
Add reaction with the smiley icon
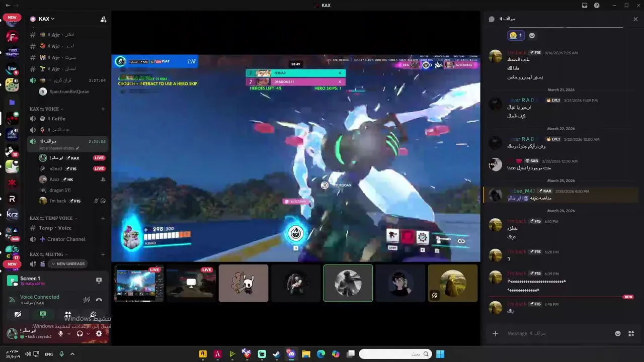(532, 36)
